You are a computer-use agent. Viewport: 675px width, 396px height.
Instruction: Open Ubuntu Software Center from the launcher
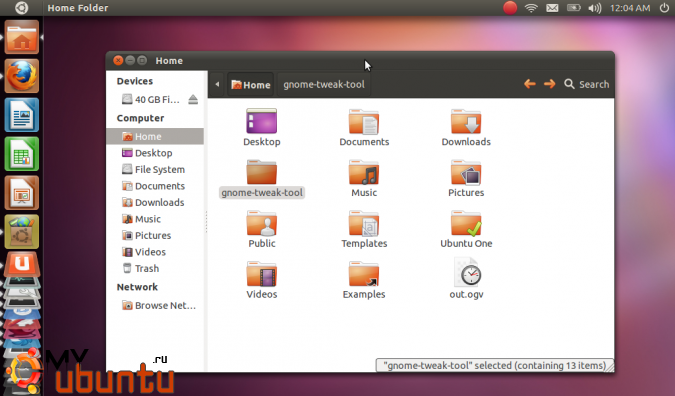[x=22, y=232]
